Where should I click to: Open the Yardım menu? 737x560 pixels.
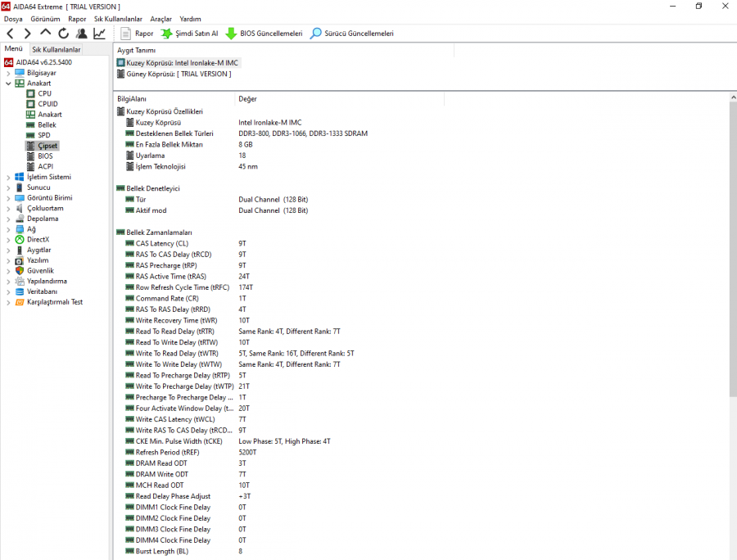[x=190, y=19]
